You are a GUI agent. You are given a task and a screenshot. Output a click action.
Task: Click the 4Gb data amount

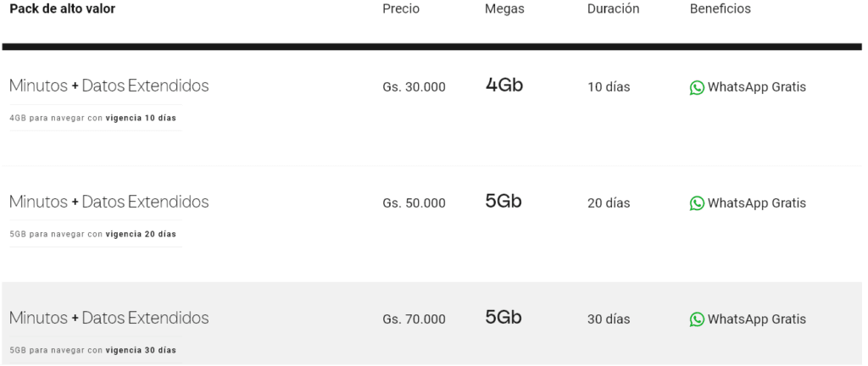click(x=504, y=86)
